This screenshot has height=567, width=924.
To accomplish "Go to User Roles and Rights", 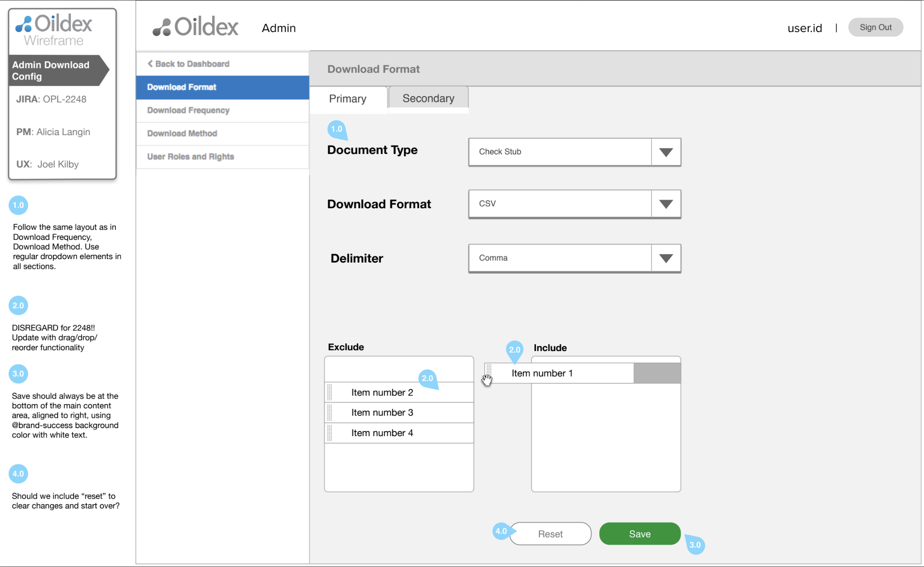I will [x=191, y=157].
